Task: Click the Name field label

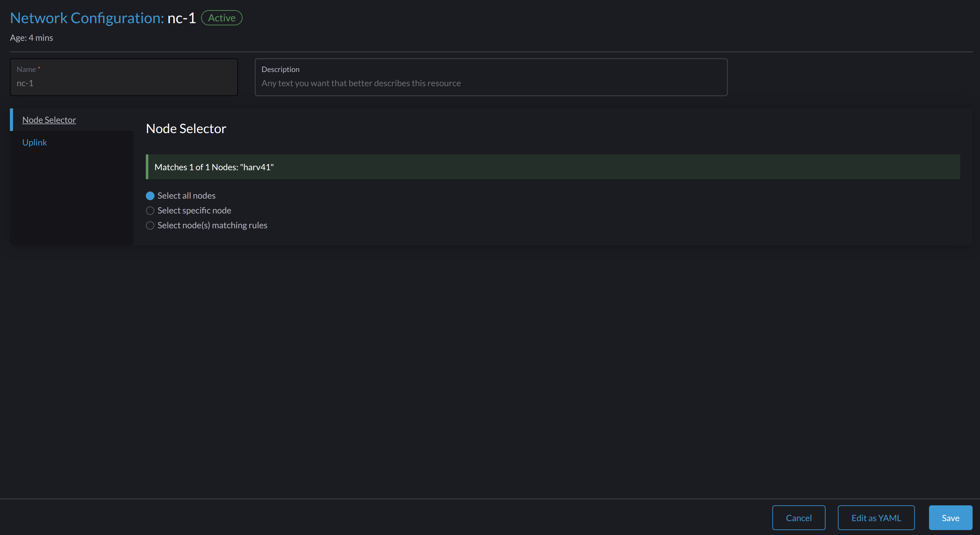Action: click(26, 69)
